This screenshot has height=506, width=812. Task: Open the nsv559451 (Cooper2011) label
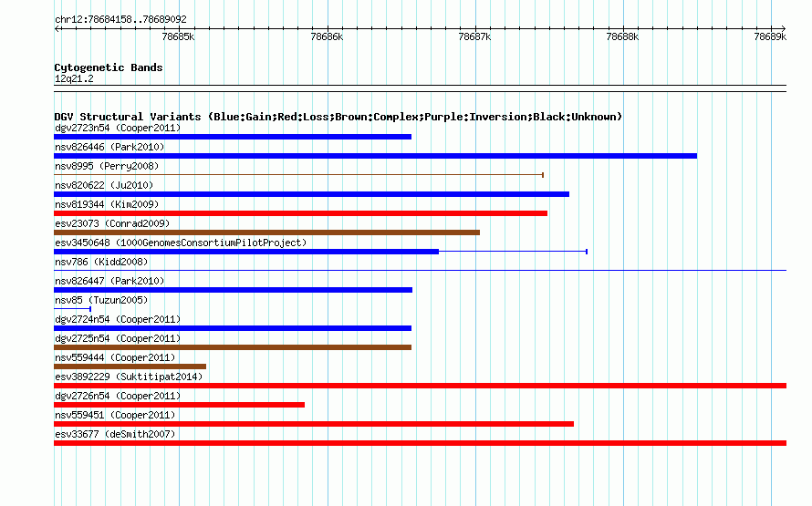[x=115, y=415]
